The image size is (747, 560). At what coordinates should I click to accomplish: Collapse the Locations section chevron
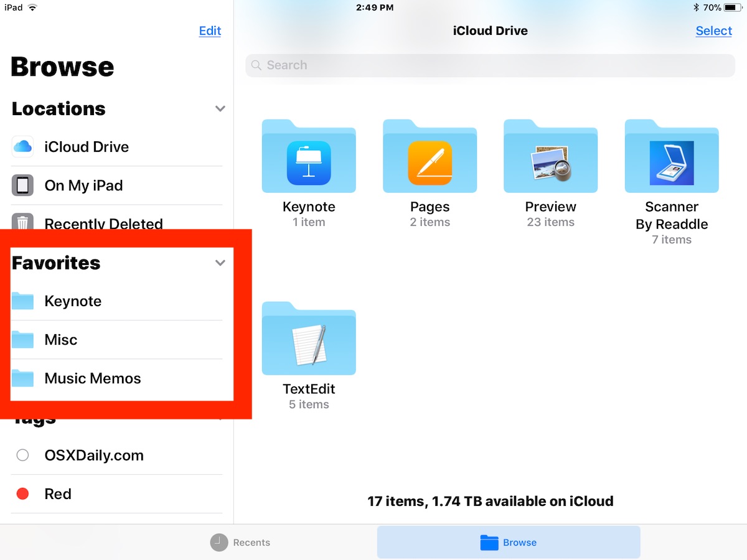point(220,108)
